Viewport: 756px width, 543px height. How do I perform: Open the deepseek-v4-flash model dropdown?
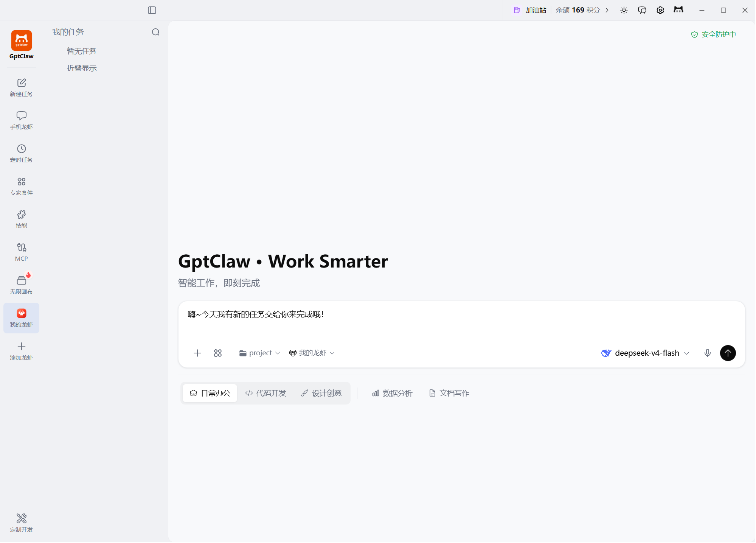coord(646,353)
